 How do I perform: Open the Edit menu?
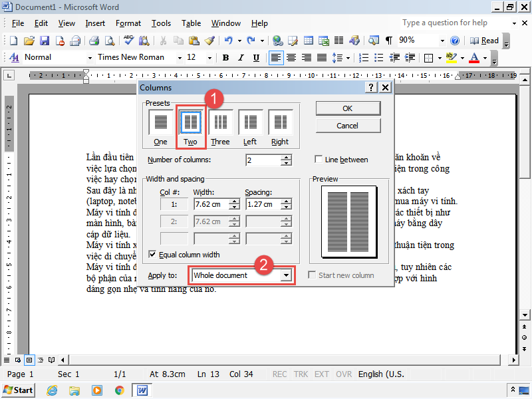point(41,23)
